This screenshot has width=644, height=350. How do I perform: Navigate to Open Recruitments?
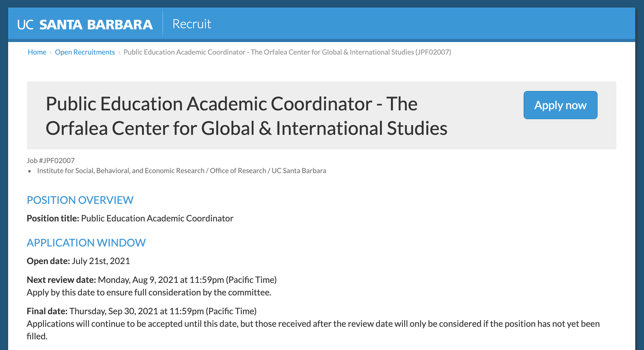point(85,52)
